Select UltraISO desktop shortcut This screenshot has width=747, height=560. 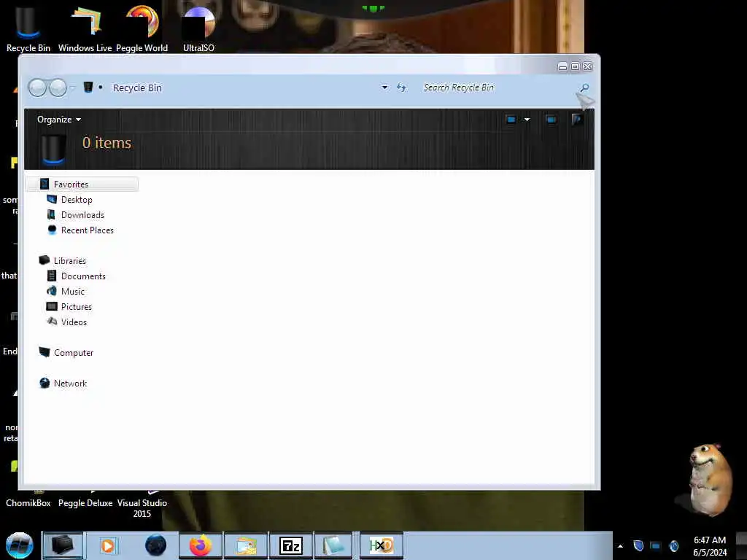click(x=198, y=28)
